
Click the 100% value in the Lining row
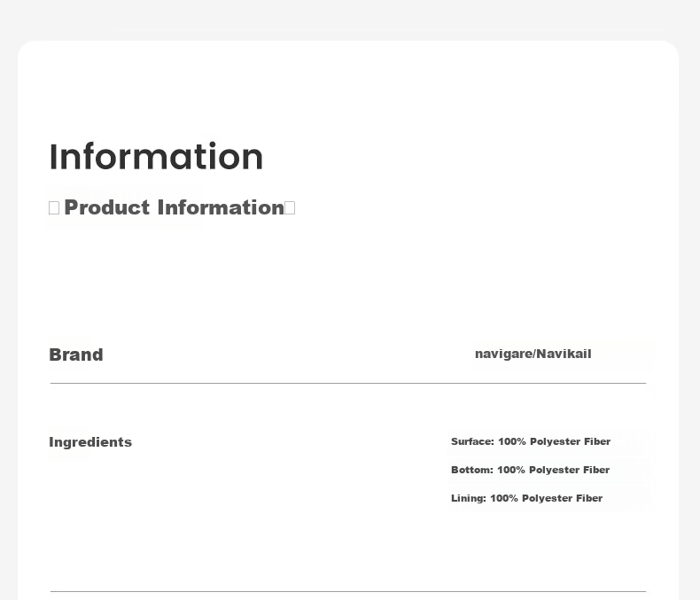click(504, 498)
